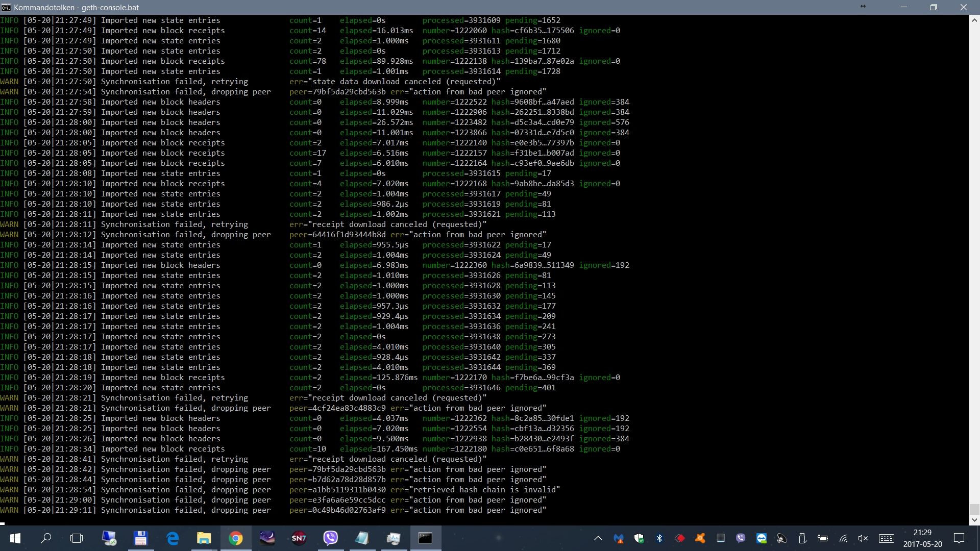Click elapsed=167.450ms value

[379, 449]
